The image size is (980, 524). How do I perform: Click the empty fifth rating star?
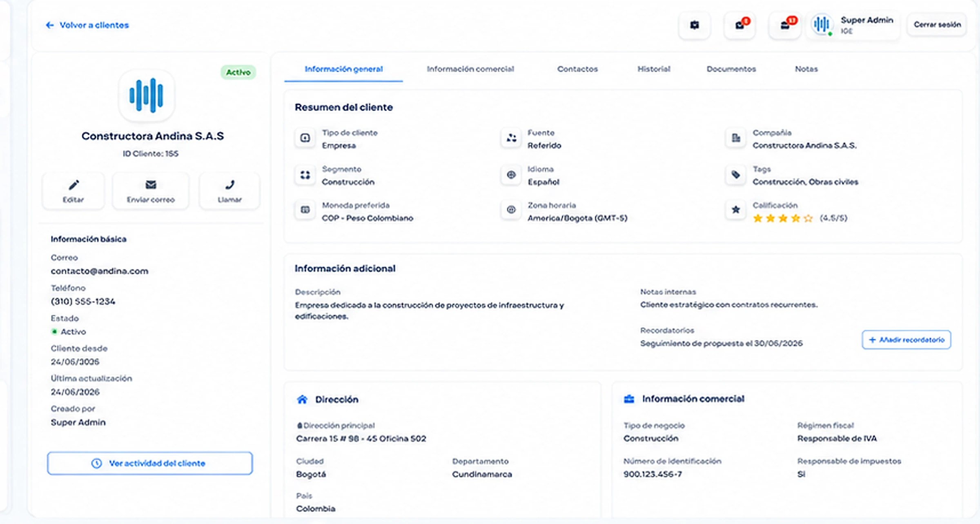[808, 218]
